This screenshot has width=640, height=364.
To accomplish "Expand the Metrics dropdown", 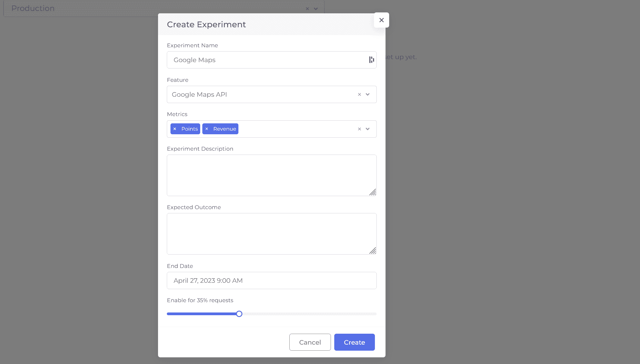I will 367,129.
